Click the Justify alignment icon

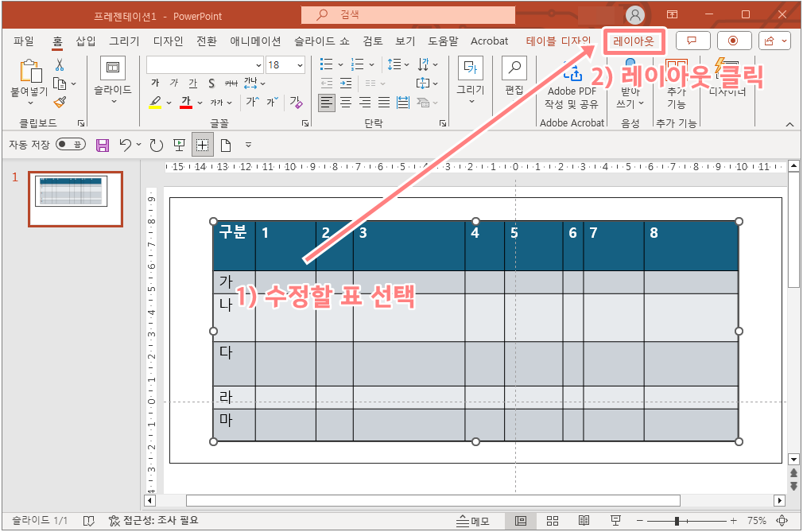point(383,103)
